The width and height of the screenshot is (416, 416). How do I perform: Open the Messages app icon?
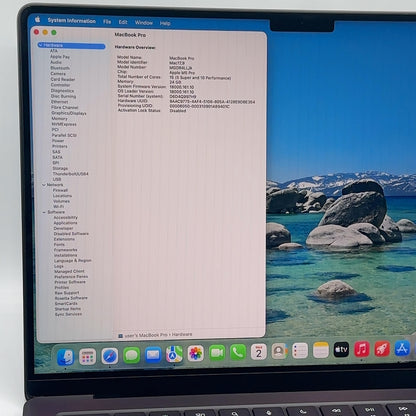coord(132,355)
